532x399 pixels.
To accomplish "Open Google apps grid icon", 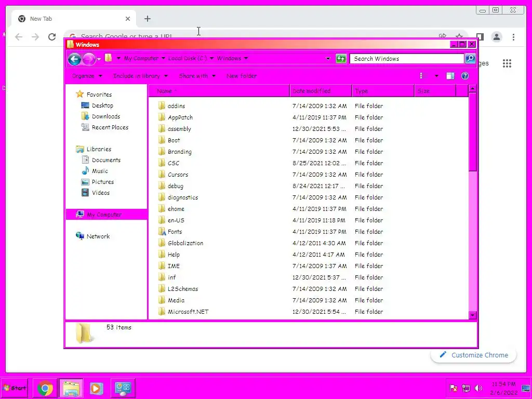I will click(x=507, y=63).
